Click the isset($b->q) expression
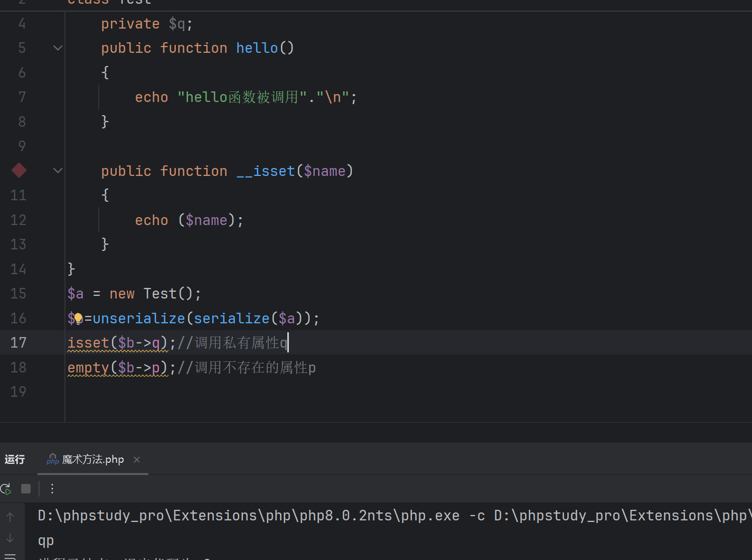Viewport: 752px width, 560px height. tap(118, 343)
